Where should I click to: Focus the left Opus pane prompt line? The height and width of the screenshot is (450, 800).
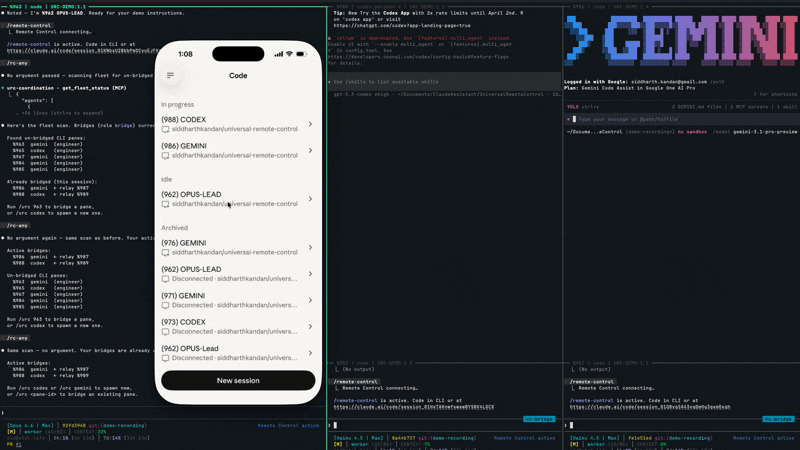point(163,413)
